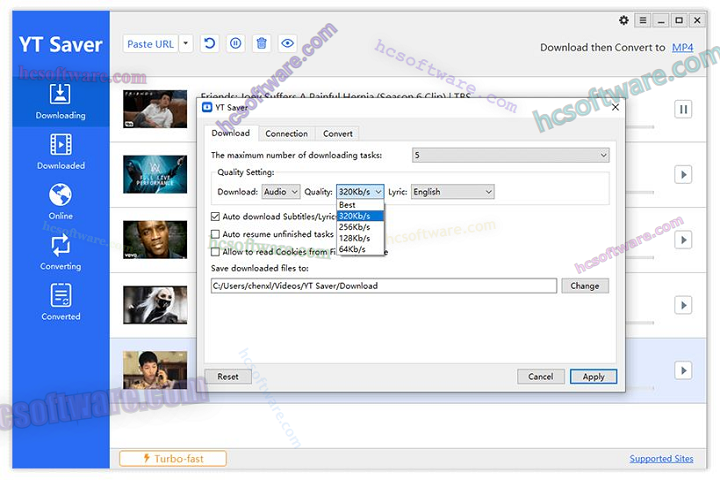Click the resume all downloads icon
Viewport: 720px width, 480px height.
pyautogui.click(x=209, y=44)
